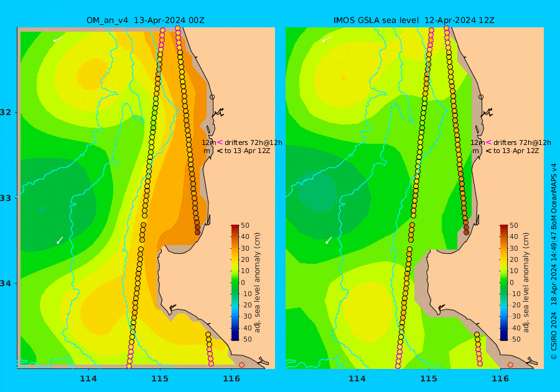Click the 0 tick label on the right colorbar
Screen dimensions: 560x392
coord(512,282)
